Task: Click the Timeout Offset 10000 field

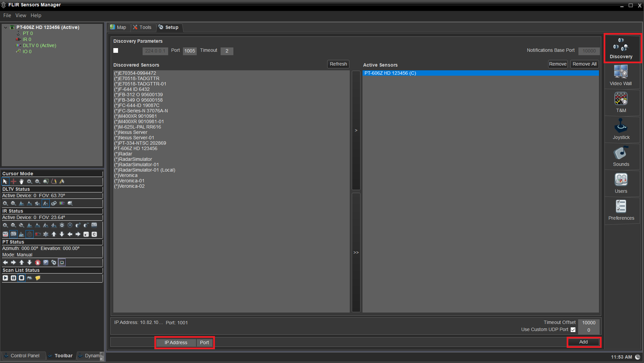Action: (x=589, y=322)
